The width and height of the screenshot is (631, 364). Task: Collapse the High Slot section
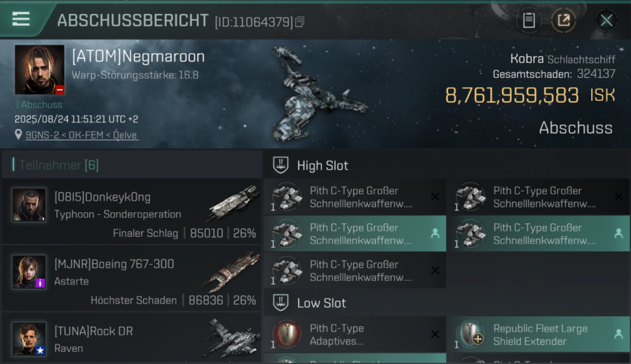point(311,165)
